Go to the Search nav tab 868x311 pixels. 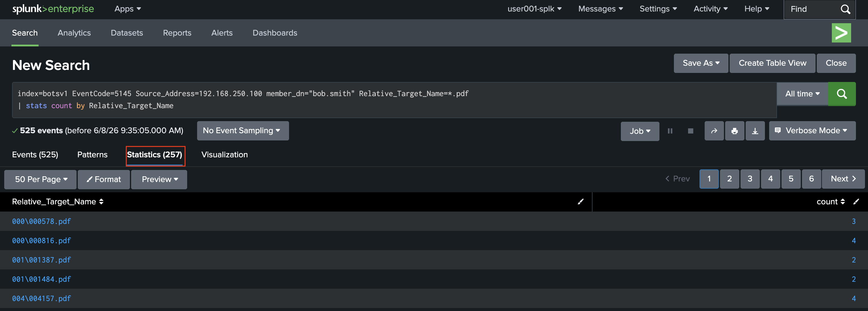coord(25,33)
